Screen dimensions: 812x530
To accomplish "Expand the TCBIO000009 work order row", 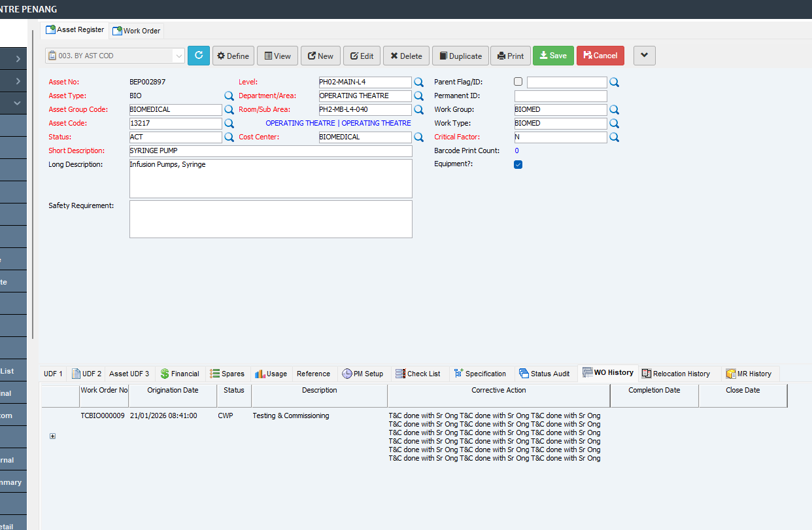I will [52, 436].
